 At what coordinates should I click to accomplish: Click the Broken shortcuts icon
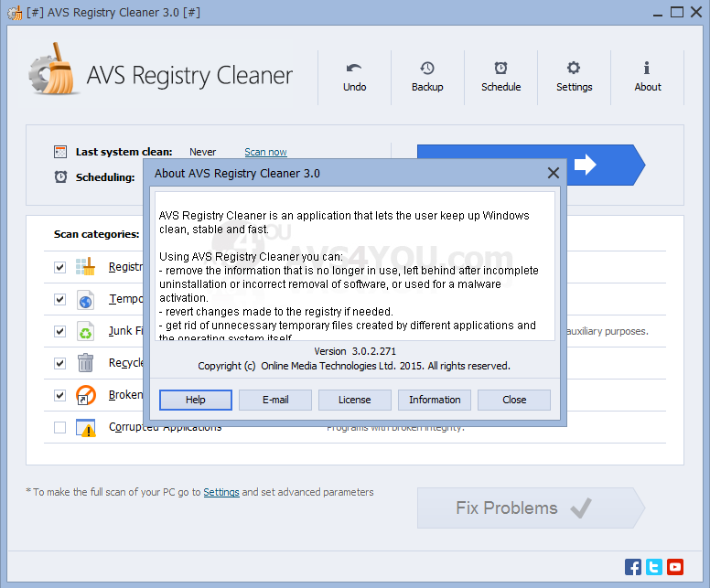85,395
